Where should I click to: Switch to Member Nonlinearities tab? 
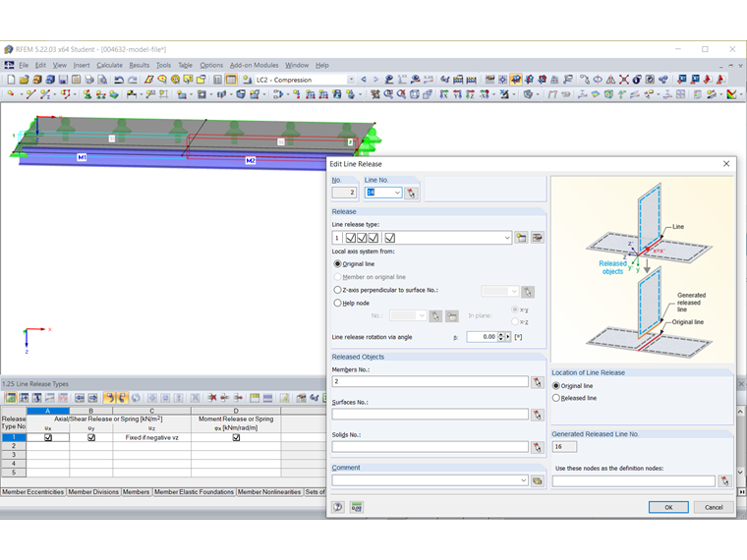(x=269, y=492)
